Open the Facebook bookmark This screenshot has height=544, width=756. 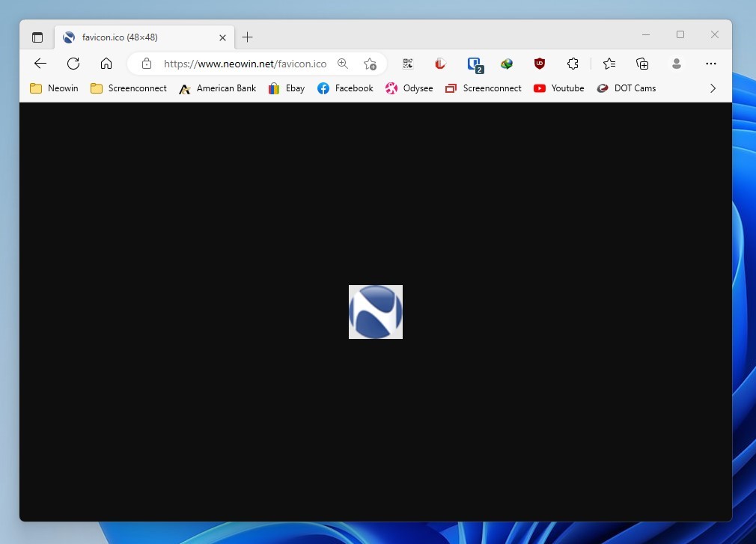tap(345, 88)
